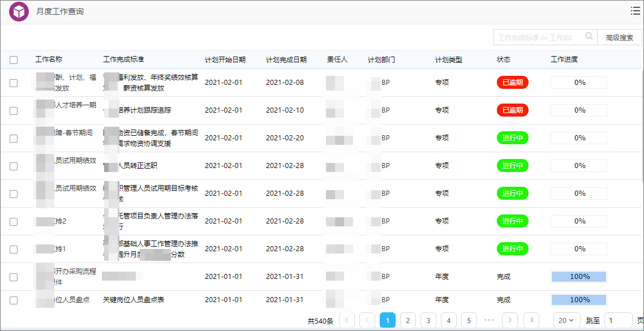Select page 5 in the pagination
Viewport: 644px width, 331px height.
pos(469,320)
